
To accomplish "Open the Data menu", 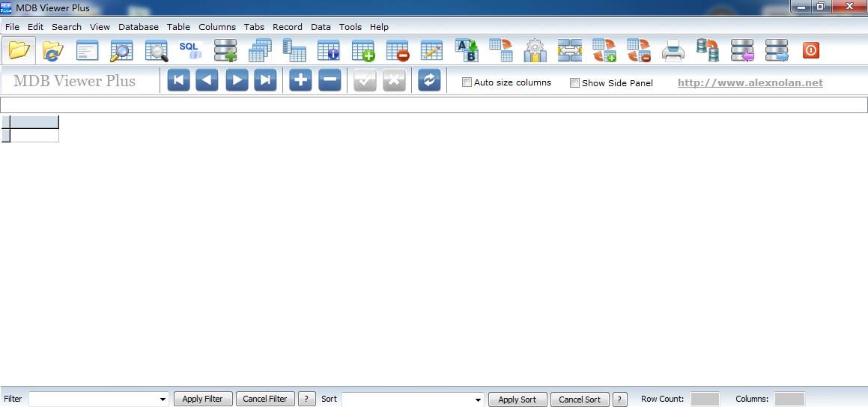I will click(321, 26).
